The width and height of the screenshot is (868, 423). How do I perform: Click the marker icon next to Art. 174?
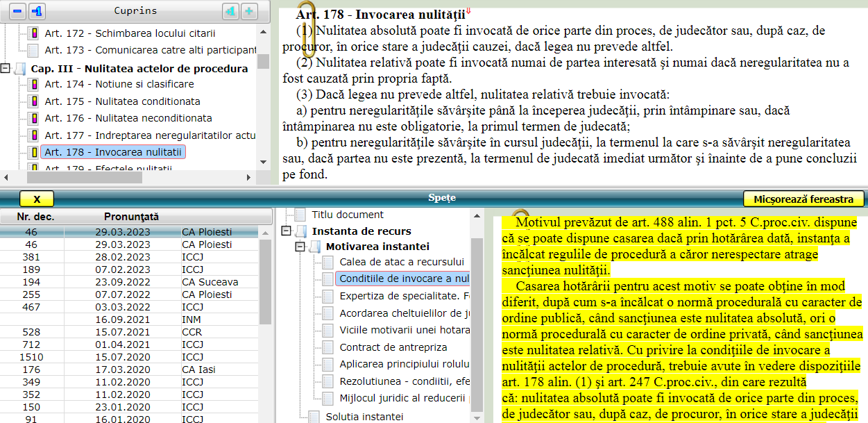click(33, 84)
